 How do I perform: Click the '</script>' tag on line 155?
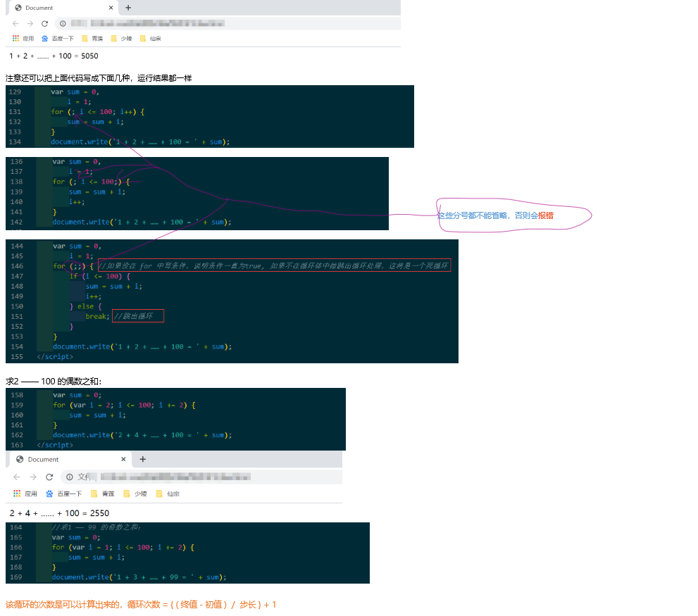click(55, 357)
